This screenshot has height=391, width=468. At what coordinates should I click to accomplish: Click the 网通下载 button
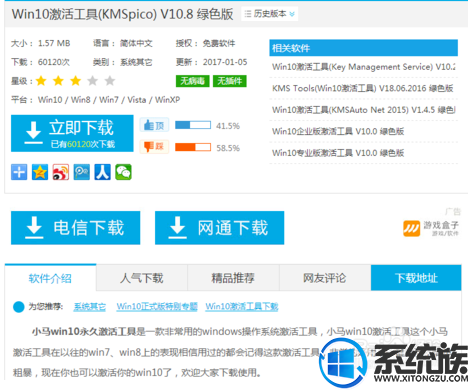[219, 228]
